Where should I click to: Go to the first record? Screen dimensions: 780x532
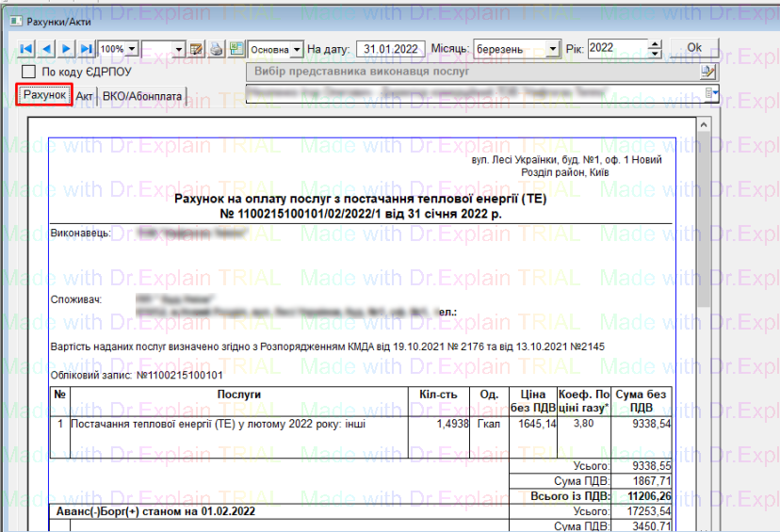[x=26, y=48]
